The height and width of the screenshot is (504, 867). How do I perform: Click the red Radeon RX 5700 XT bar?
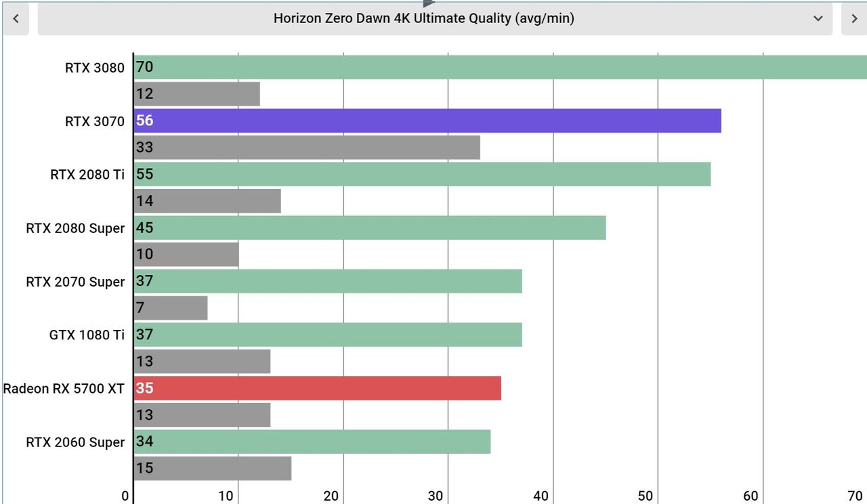pyautogui.click(x=318, y=388)
